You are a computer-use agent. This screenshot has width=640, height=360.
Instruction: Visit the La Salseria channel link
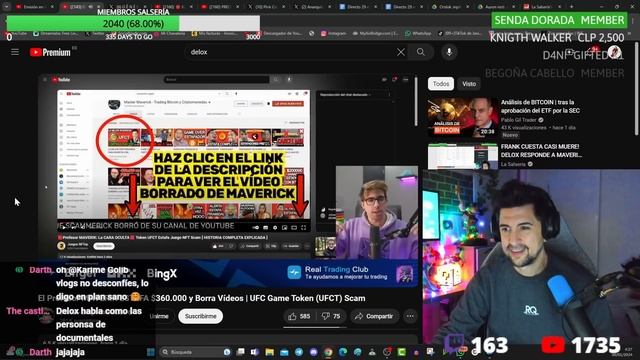[x=513, y=164]
